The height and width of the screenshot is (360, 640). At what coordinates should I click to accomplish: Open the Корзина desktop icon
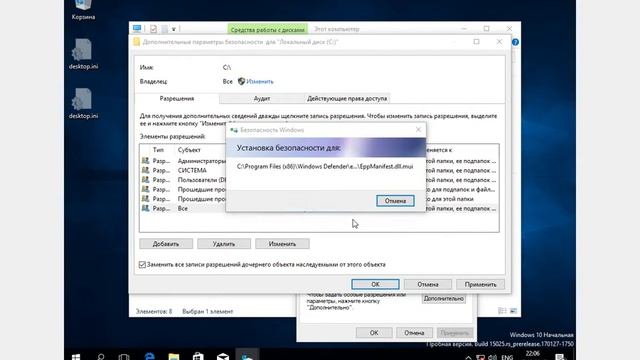[83, 10]
